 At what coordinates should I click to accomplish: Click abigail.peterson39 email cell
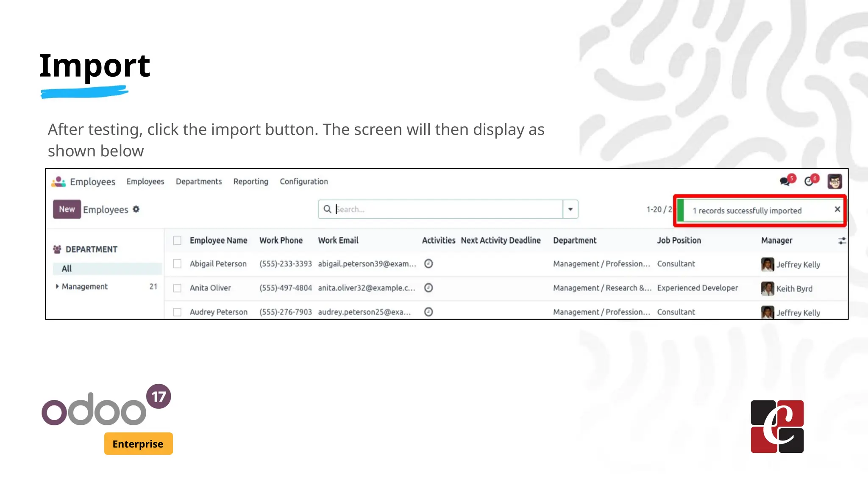pyautogui.click(x=367, y=263)
